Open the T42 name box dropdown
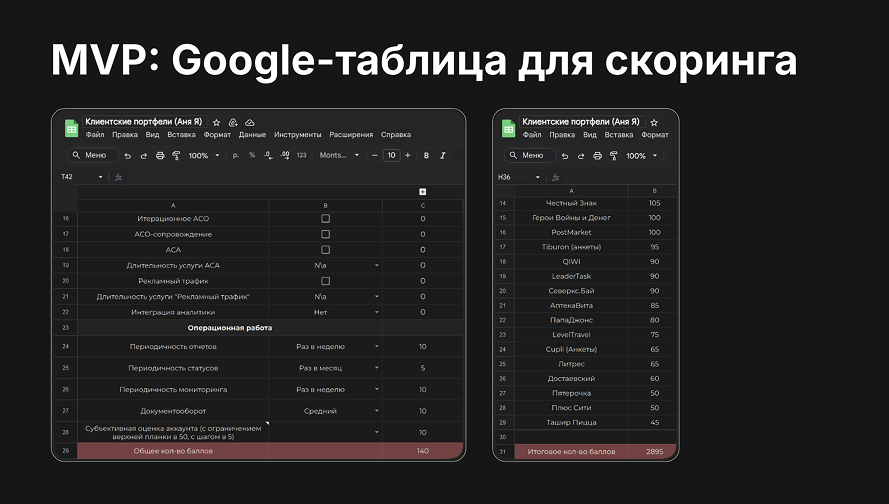Screen dimensions: 889x504 tap(100, 177)
